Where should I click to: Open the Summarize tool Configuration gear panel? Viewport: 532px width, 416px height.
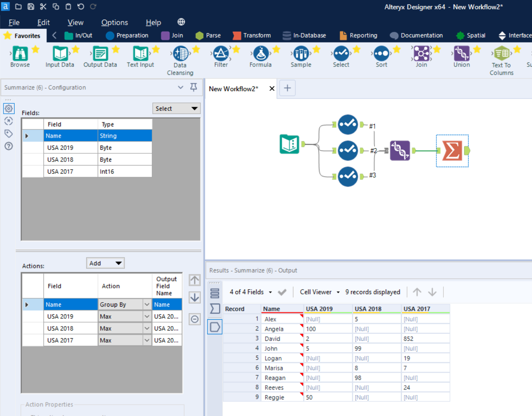pyautogui.click(x=9, y=109)
